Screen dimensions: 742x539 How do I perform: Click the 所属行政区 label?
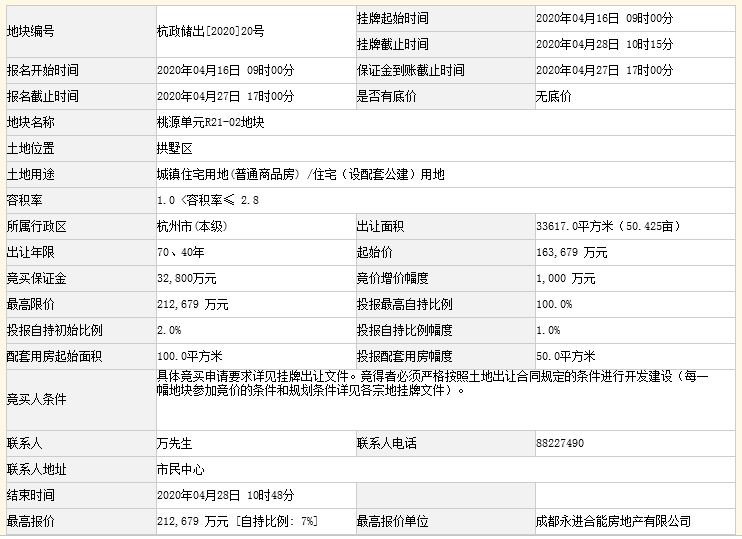(36, 226)
